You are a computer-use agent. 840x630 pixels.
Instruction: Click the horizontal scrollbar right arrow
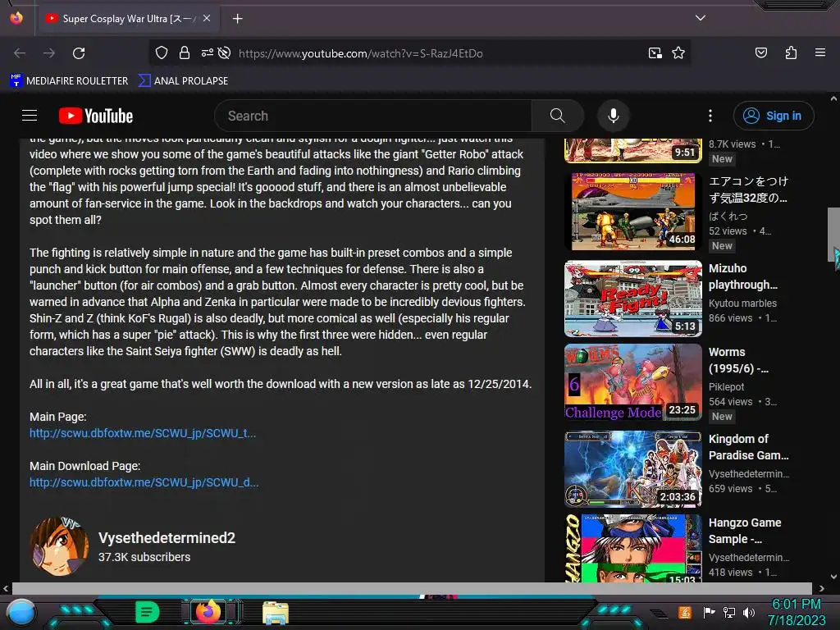click(821, 588)
